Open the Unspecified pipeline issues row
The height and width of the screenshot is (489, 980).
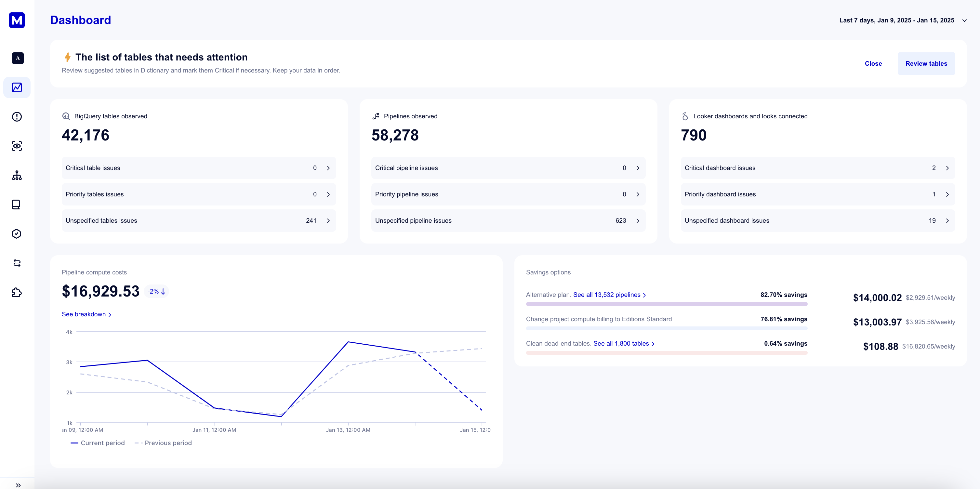point(508,221)
